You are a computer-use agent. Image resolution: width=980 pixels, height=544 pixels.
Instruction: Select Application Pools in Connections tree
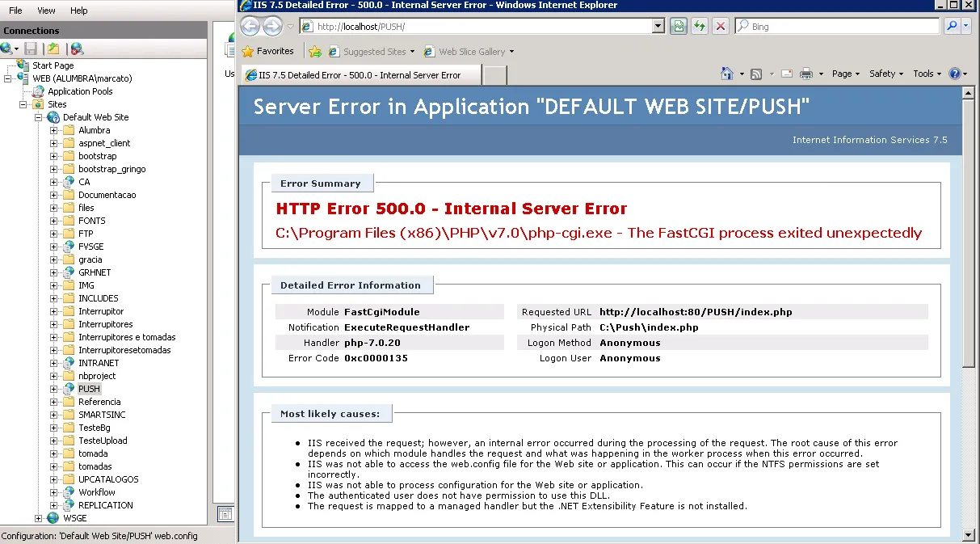(80, 91)
